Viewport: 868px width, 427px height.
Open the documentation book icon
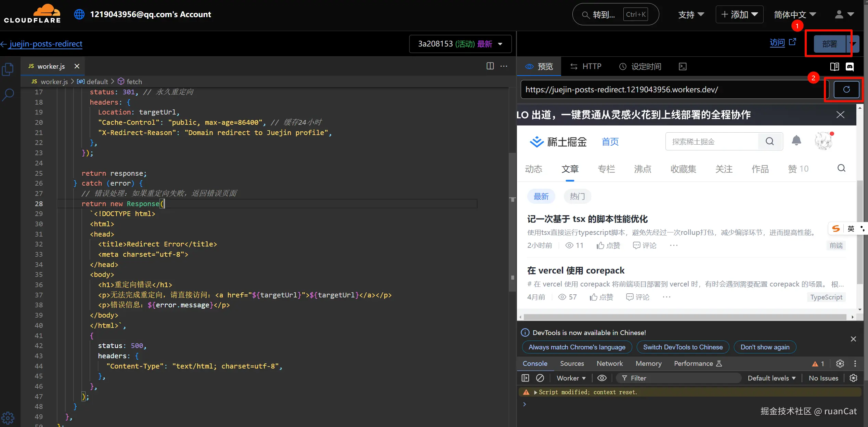[834, 67]
